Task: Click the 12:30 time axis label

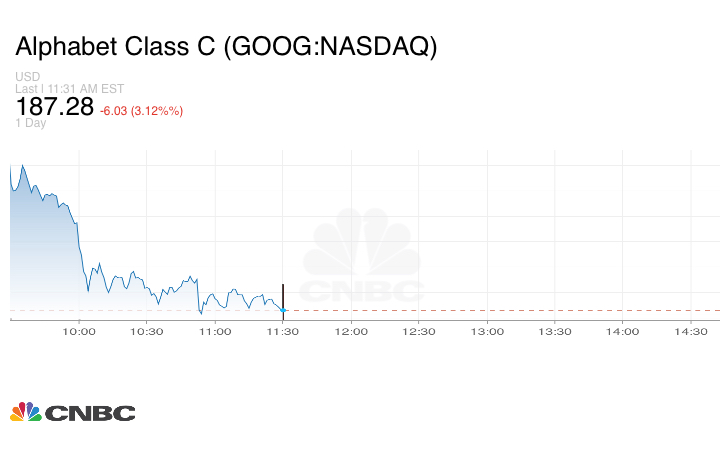Action: point(419,331)
